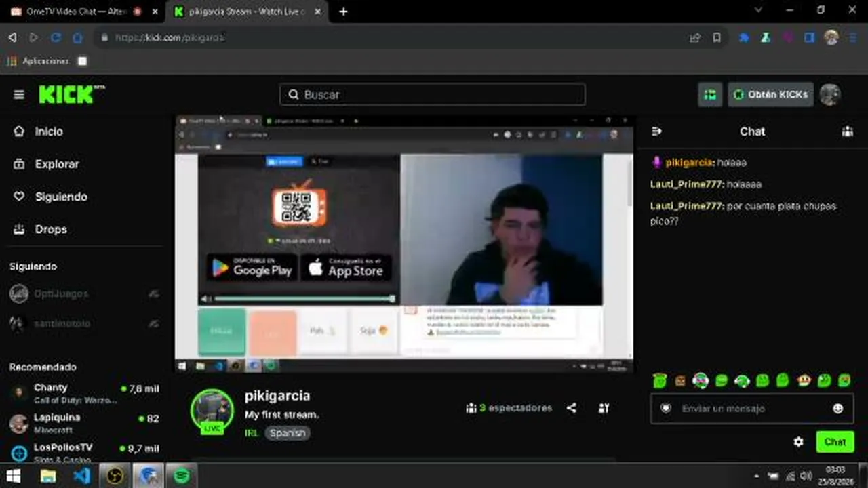Show hidden tray icons
868x488 pixels.
click(x=756, y=476)
